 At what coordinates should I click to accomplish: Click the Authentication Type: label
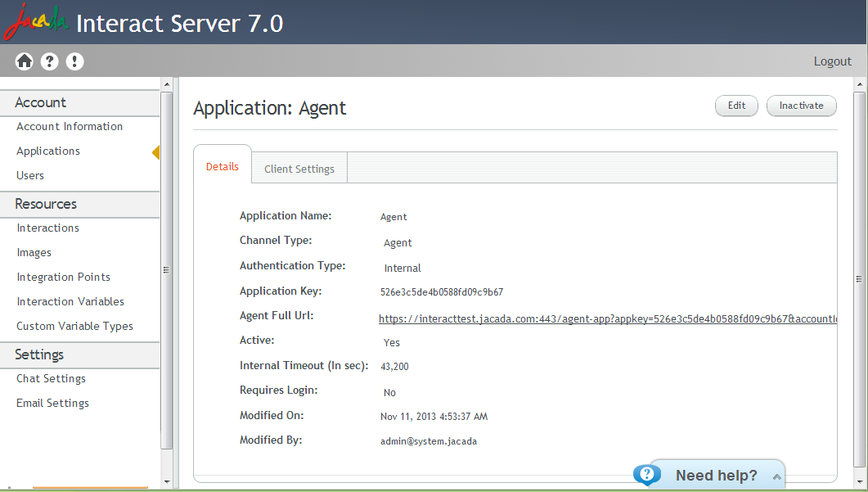(x=292, y=266)
